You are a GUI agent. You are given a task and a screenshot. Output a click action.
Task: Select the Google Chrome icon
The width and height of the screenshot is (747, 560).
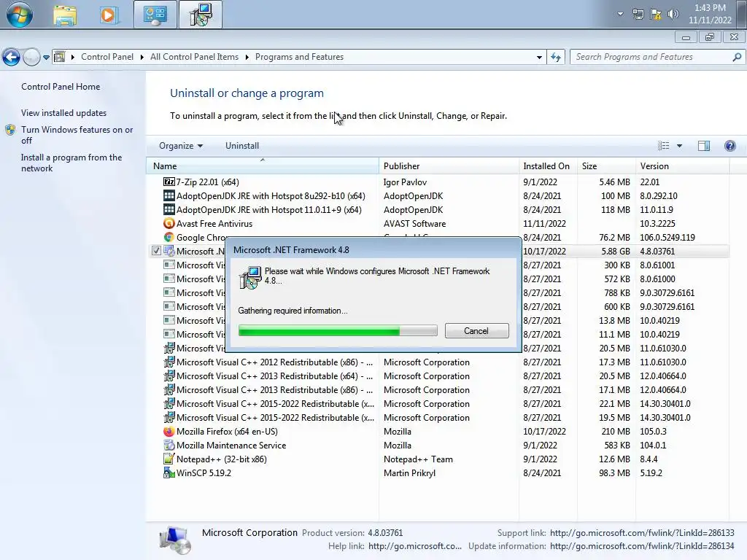[x=169, y=237]
